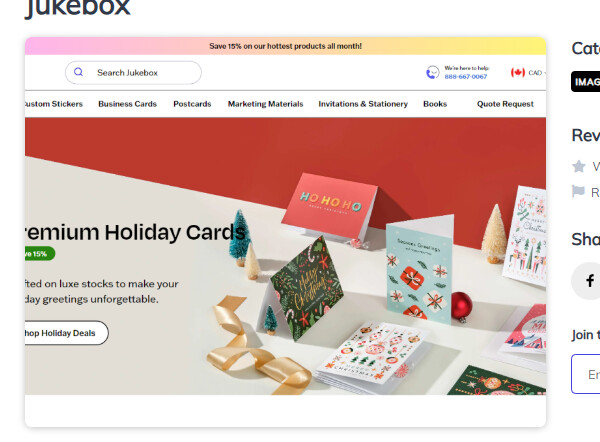The image size is (600, 442).
Task: Open the CAD currency dropdown
Action: tap(536, 73)
